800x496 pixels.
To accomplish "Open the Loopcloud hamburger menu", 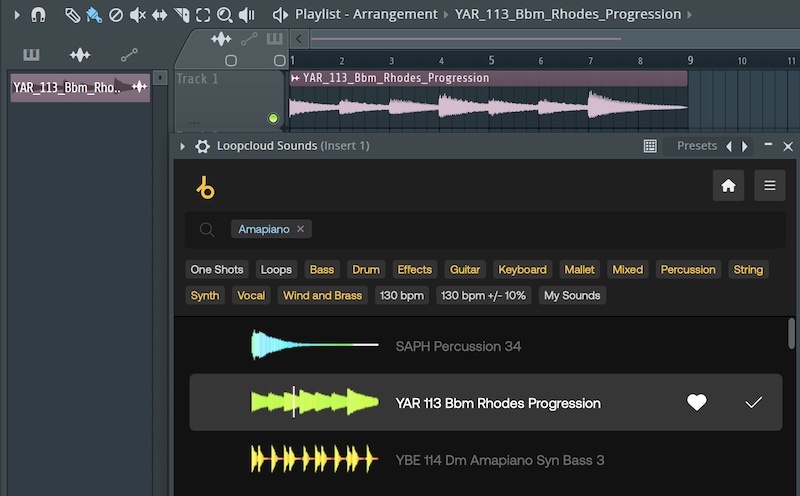I will click(x=770, y=185).
